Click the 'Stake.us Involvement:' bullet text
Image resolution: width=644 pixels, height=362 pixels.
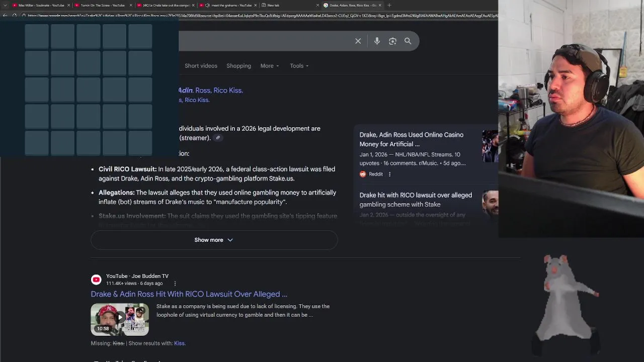pyautogui.click(x=132, y=216)
